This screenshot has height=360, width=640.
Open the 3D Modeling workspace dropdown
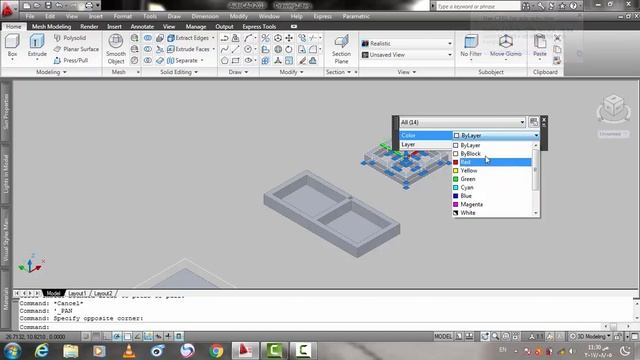click(x=590, y=336)
